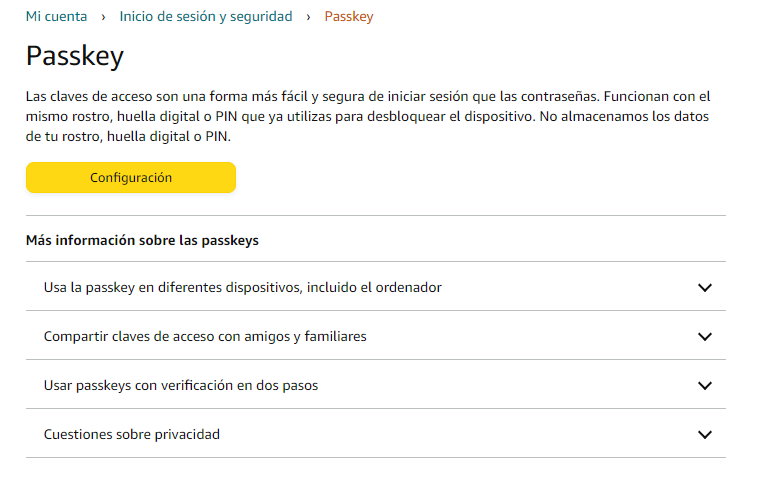
Task: Open the chevron for verificación en dos pasos
Action: [705, 386]
